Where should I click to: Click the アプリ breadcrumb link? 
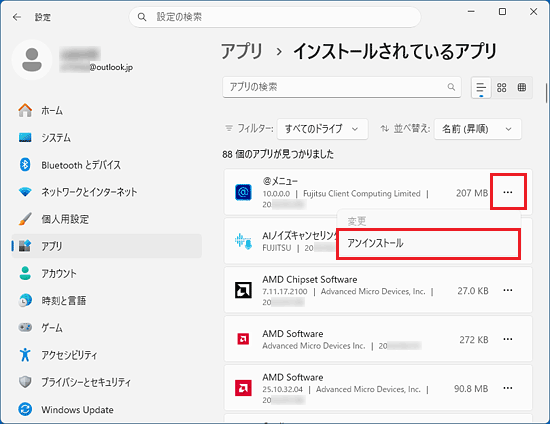242,51
